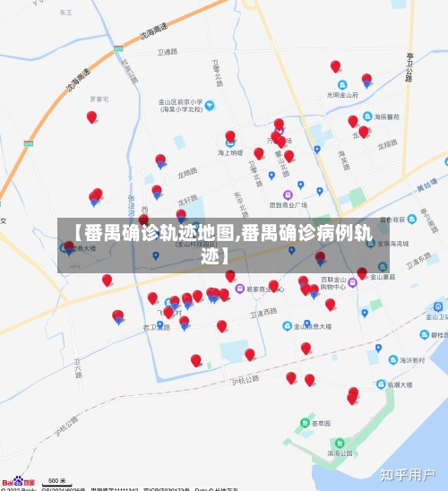Click the 金山信息大楼 label text
The width and height of the screenshot is (448, 491).
(x=313, y=326)
